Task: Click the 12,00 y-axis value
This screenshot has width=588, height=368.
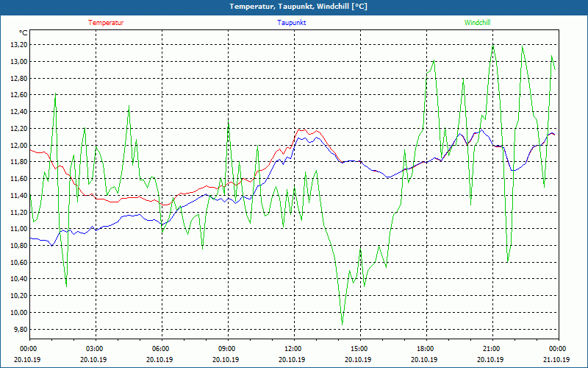Action: point(20,145)
